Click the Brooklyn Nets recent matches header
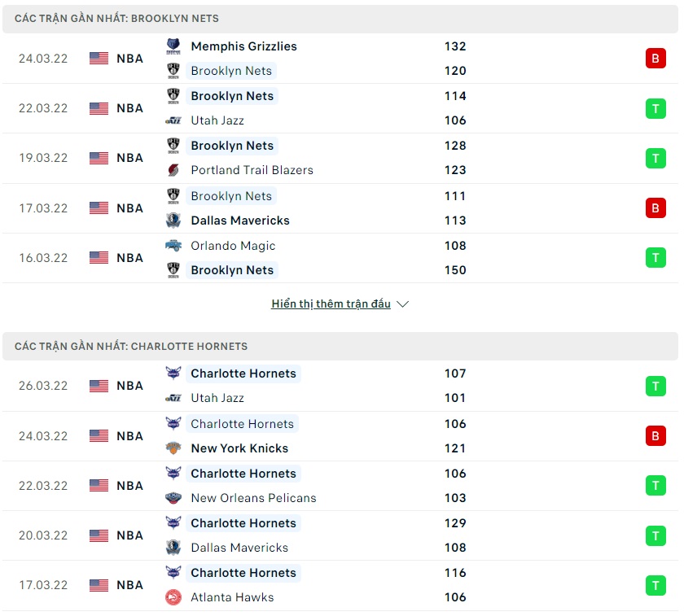Viewport: 684px width, 616px height. pos(116,18)
